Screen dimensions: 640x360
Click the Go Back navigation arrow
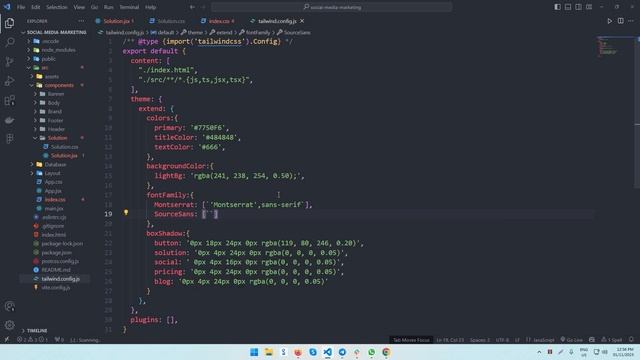[192, 7]
